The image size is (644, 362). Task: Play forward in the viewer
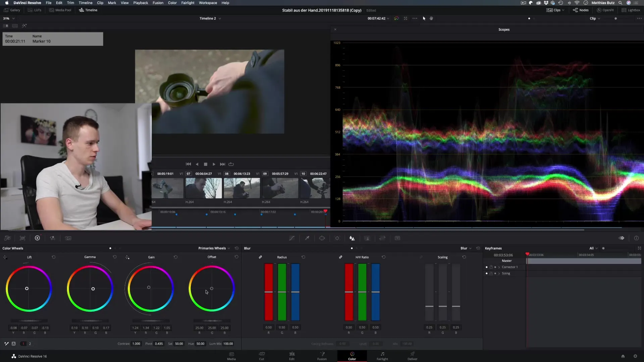pyautogui.click(x=214, y=164)
